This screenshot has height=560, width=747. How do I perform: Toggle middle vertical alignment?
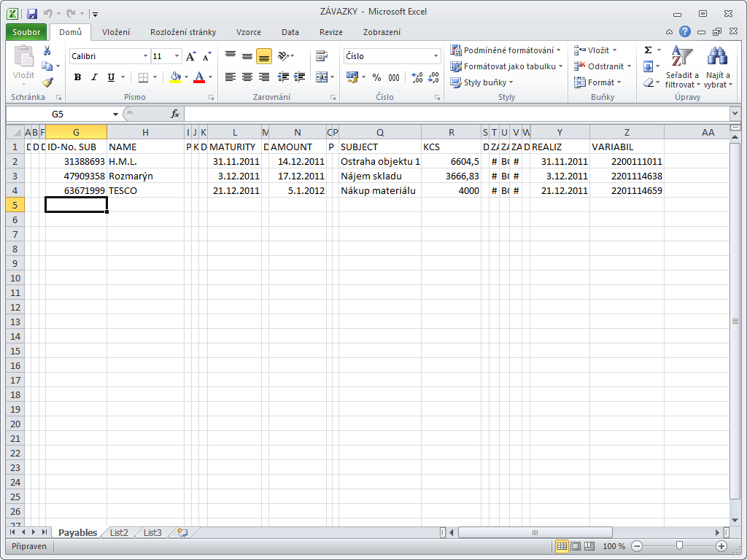tap(247, 56)
